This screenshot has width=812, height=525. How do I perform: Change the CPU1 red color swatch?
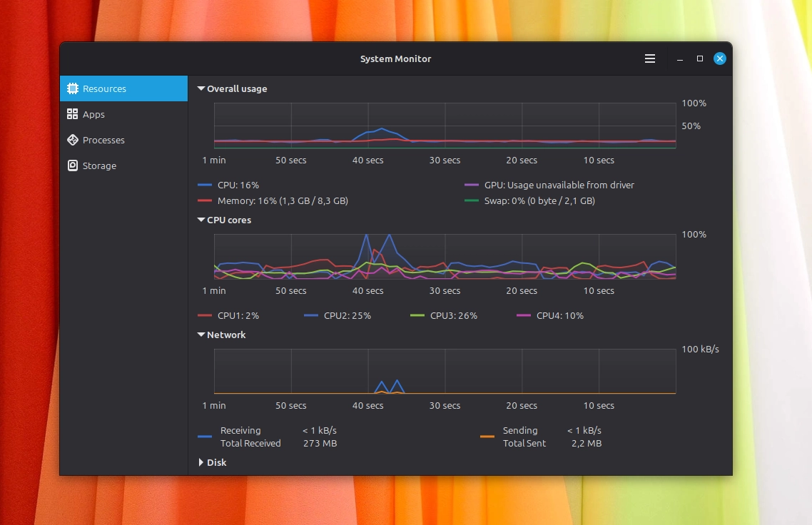(x=205, y=315)
